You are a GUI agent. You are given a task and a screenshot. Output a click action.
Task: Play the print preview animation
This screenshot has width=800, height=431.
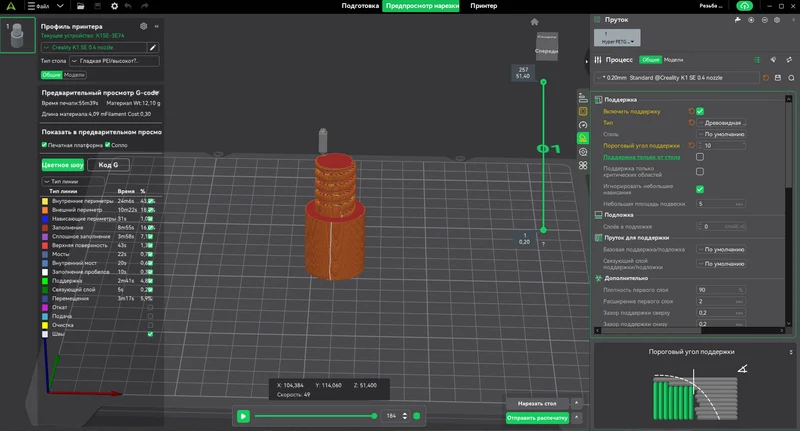[x=243, y=416]
